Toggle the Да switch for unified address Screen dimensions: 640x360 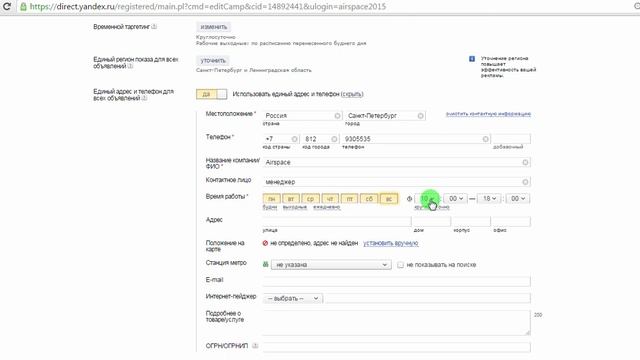tap(211, 94)
